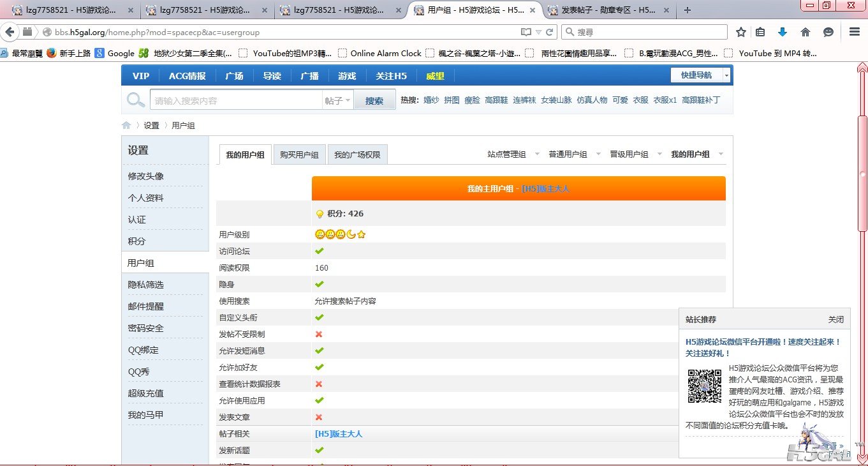Switch to 购买用户组 tab

300,155
